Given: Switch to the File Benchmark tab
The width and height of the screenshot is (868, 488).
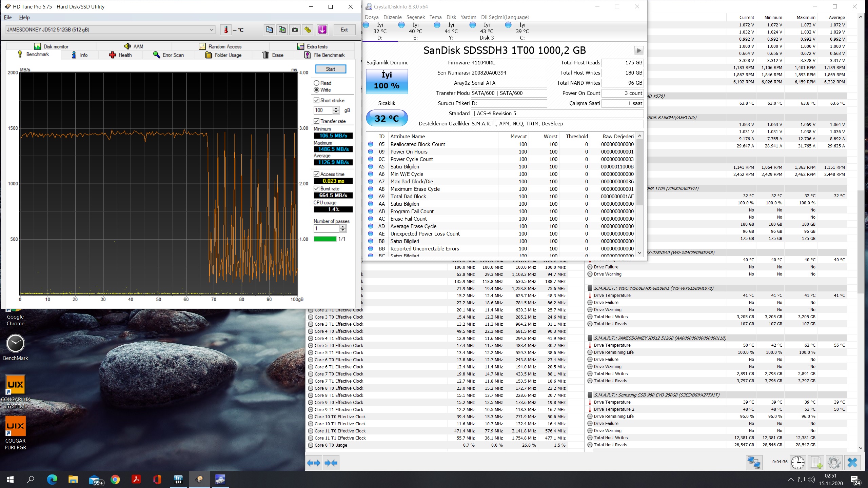Looking at the screenshot, I should pos(325,55).
